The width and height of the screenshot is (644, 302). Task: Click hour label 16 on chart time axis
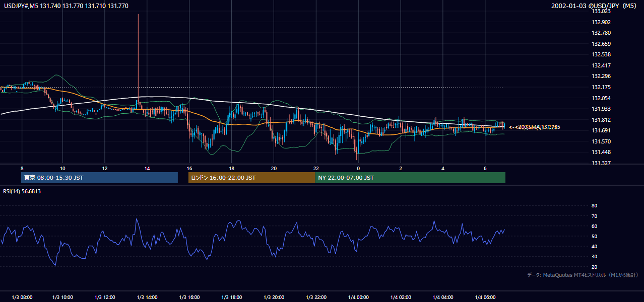click(x=189, y=168)
